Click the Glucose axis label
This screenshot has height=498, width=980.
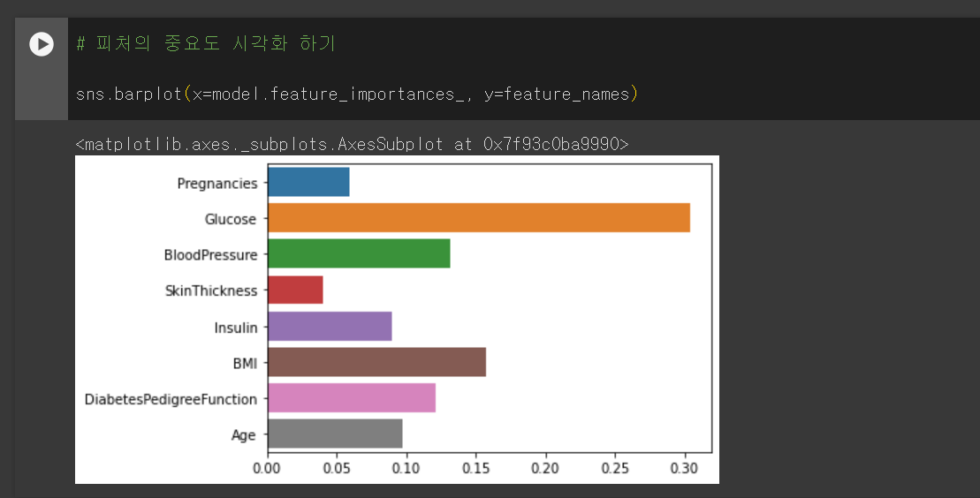(231, 219)
